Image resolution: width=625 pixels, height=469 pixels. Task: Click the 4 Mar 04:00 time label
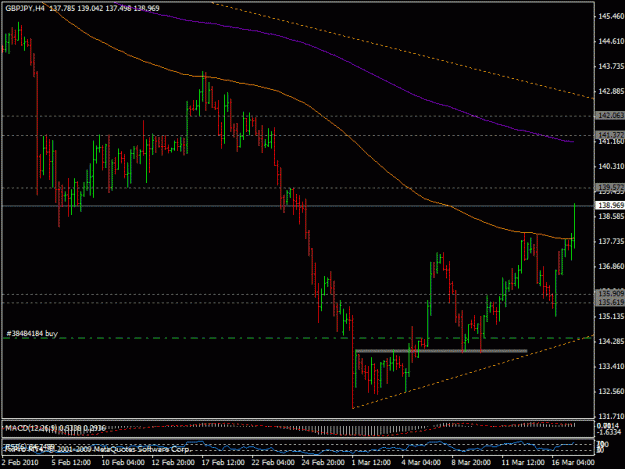pyautogui.click(x=421, y=462)
